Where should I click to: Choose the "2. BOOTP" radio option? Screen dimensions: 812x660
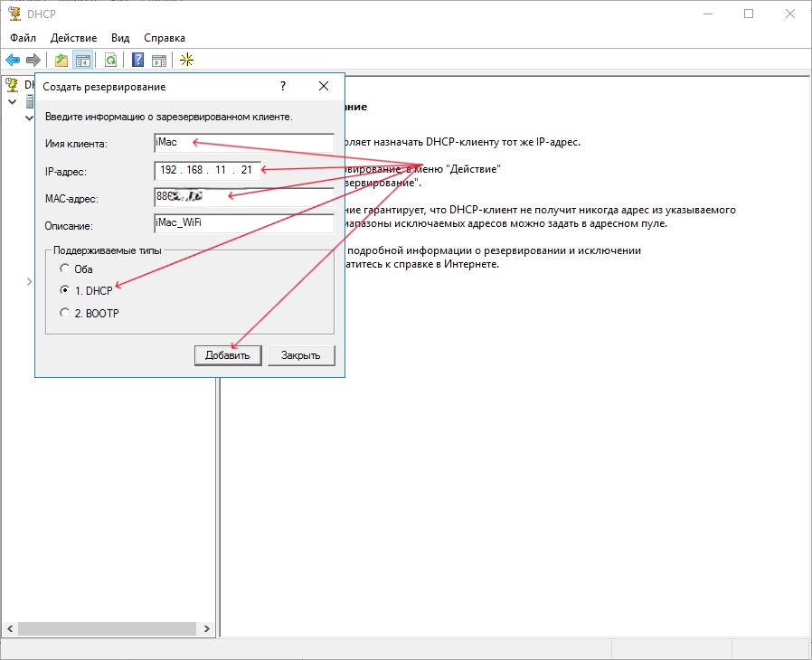tap(64, 313)
